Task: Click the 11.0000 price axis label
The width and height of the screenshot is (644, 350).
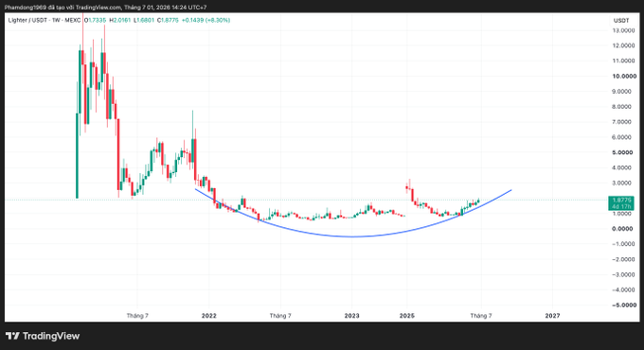Action: tap(623, 61)
